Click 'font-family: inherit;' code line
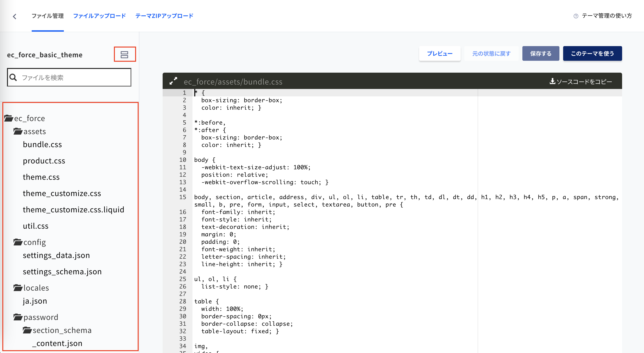Viewport: 644px width, 353px height. tap(238, 212)
